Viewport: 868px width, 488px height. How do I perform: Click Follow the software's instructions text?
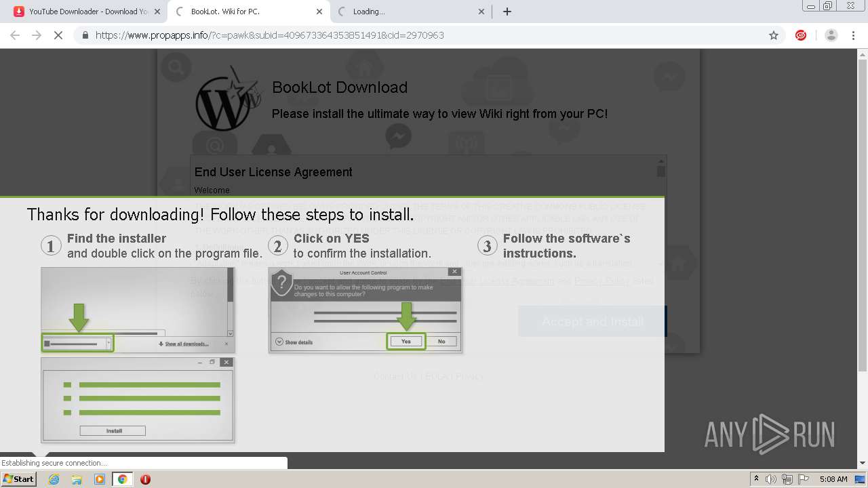[567, 245]
